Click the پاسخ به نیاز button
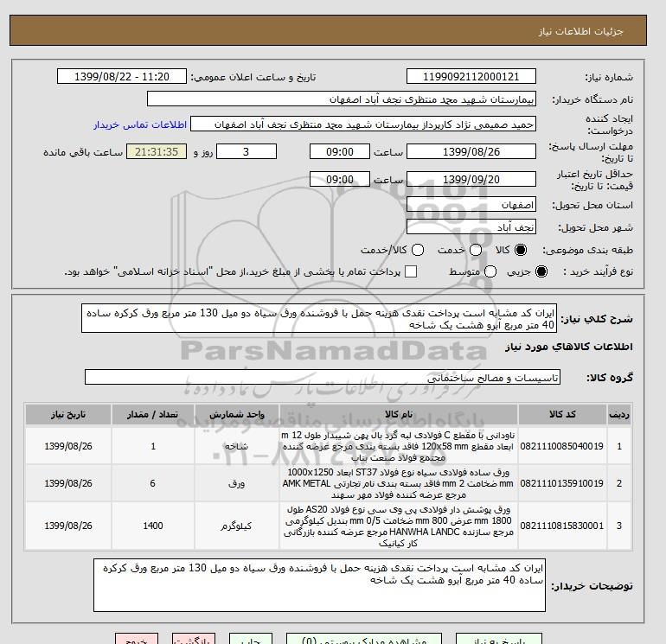The height and width of the screenshot is (644, 666). tap(499, 639)
